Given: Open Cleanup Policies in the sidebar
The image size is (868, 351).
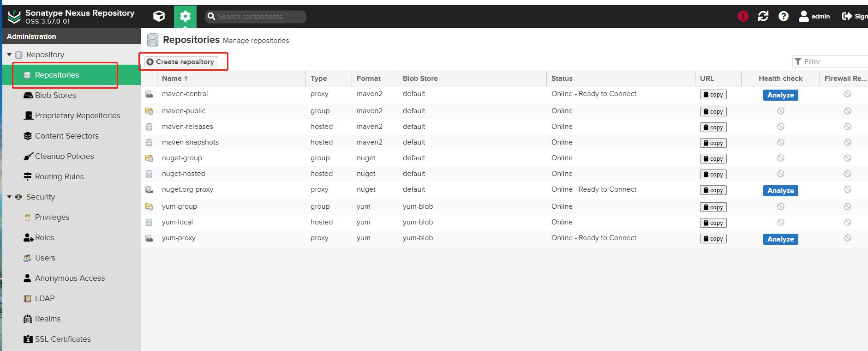Looking at the screenshot, I should pos(72,156).
